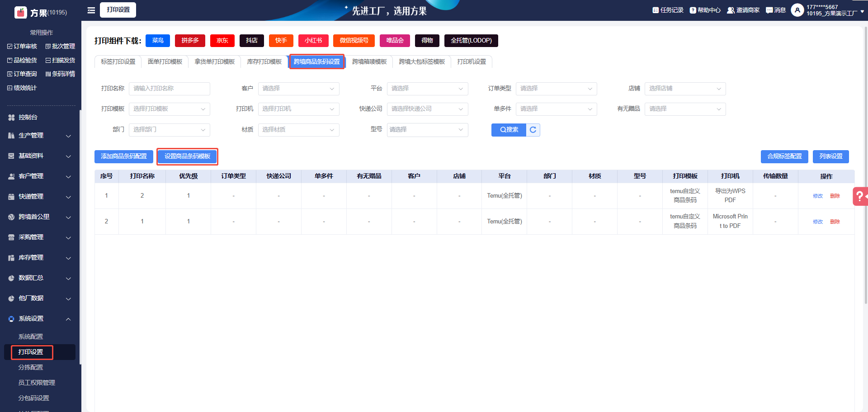
Task: Download the 拼多多 print component
Action: point(190,41)
